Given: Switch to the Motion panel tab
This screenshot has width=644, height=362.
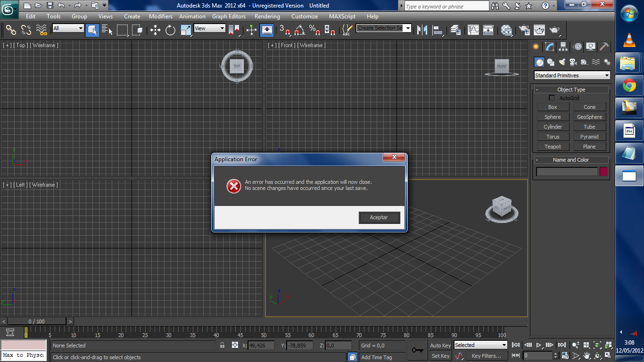Looking at the screenshot, I should coord(577,47).
